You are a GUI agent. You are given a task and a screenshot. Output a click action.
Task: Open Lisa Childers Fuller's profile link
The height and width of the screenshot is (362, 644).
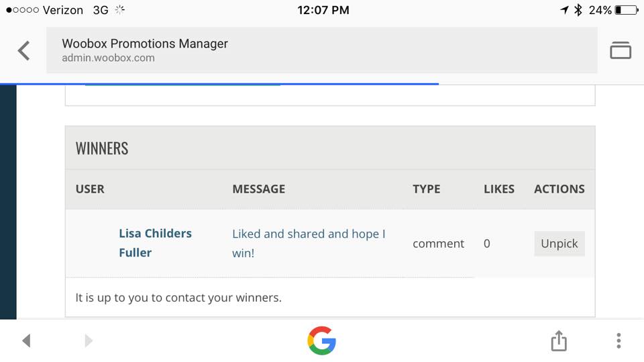(x=155, y=242)
